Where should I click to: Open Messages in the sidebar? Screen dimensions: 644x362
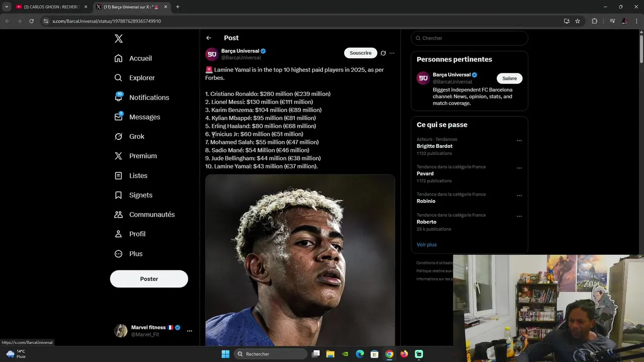coord(137,117)
